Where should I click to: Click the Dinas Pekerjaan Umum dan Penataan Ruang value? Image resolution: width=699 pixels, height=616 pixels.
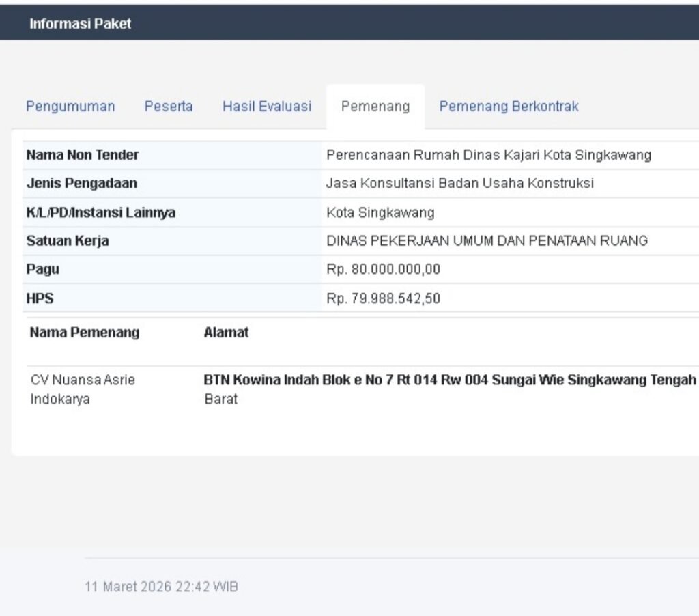click(487, 241)
